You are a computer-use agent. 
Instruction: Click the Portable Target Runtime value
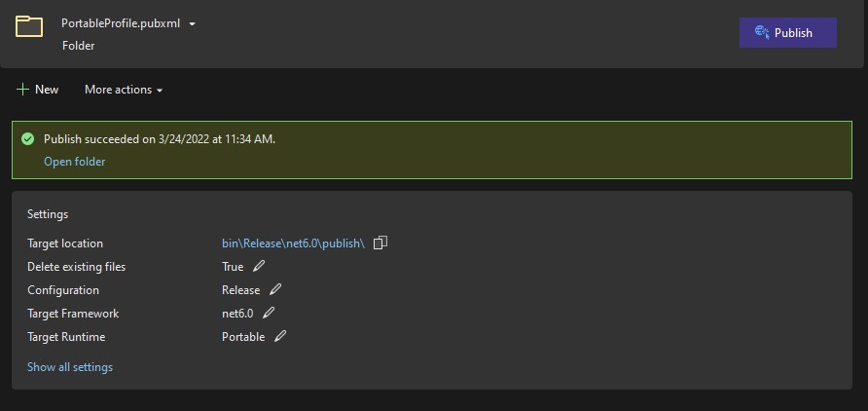coord(243,337)
